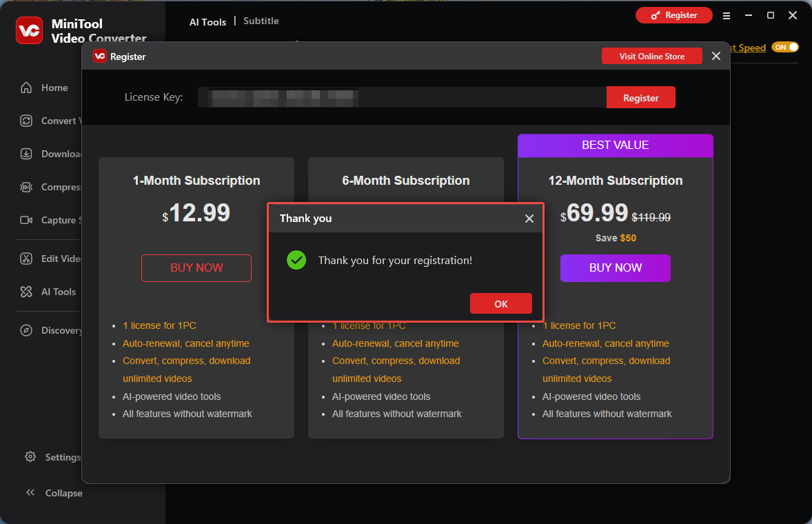Image resolution: width=812 pixels, height=524 pixels.
Task: Click the Download sidebar icon
Action: coord(26,154)
